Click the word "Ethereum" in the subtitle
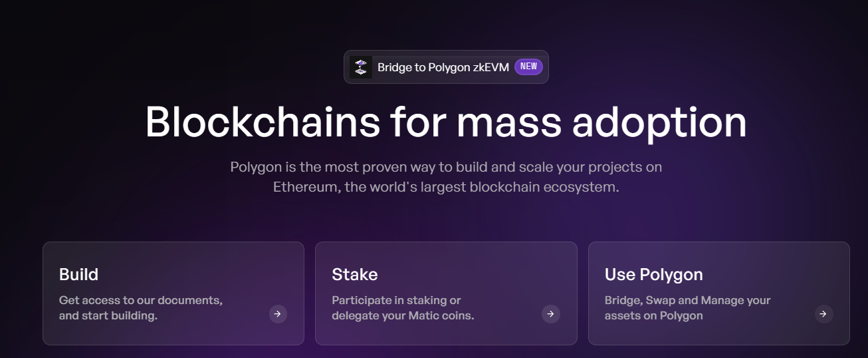This screenshot has width=868, height=358. pos(306,187)
